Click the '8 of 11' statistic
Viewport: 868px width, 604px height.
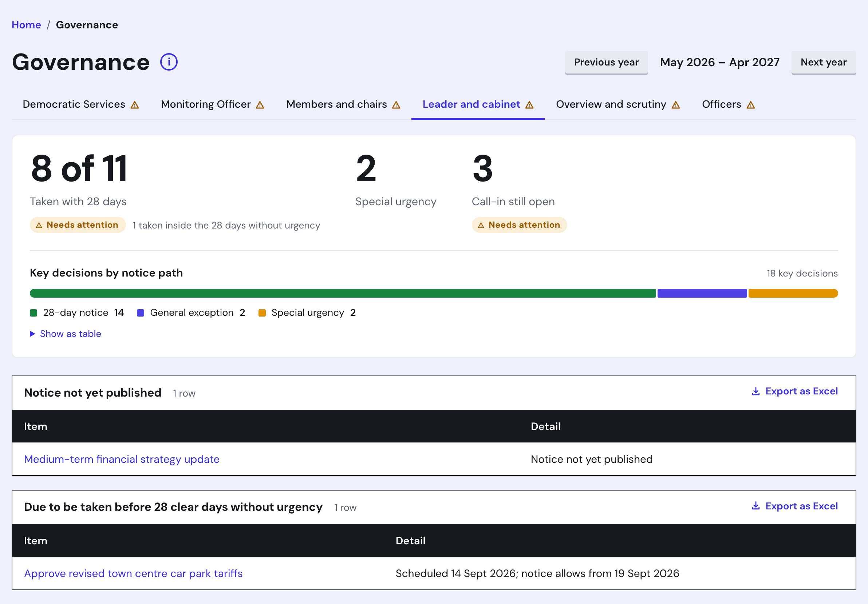click(79, 169)
